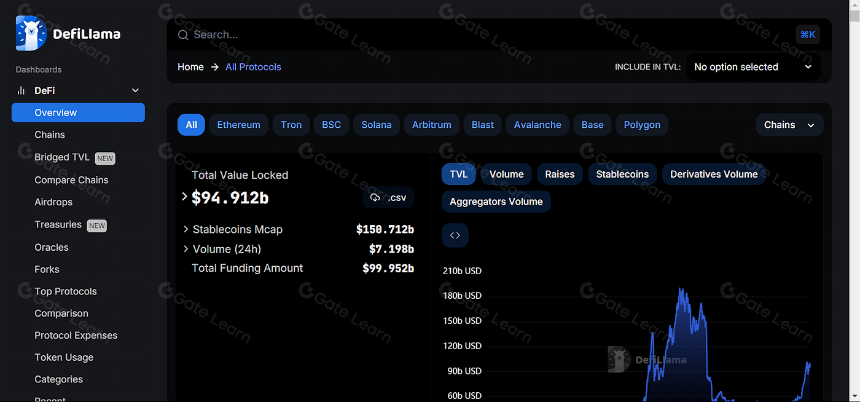The width and height of the screenshot is (860, 402).
Task: Open the Overview sidebar page
Action: click(78, 112)
